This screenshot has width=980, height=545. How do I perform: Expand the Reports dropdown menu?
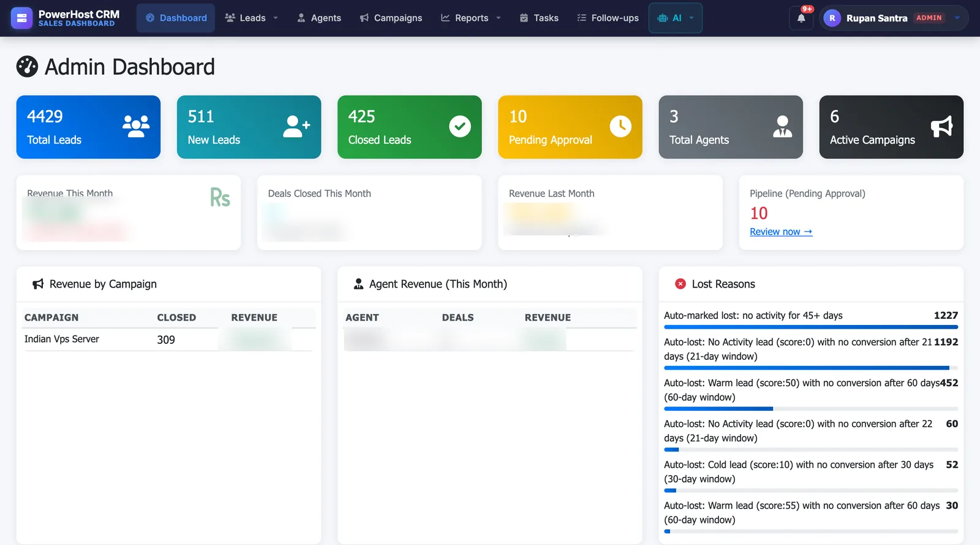[x=471, y=18]
